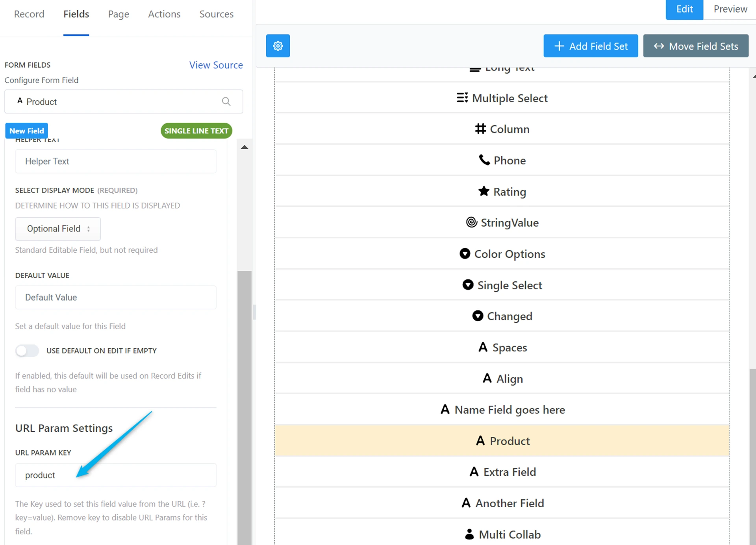Click the search magnifier icon in field selector

226,102
